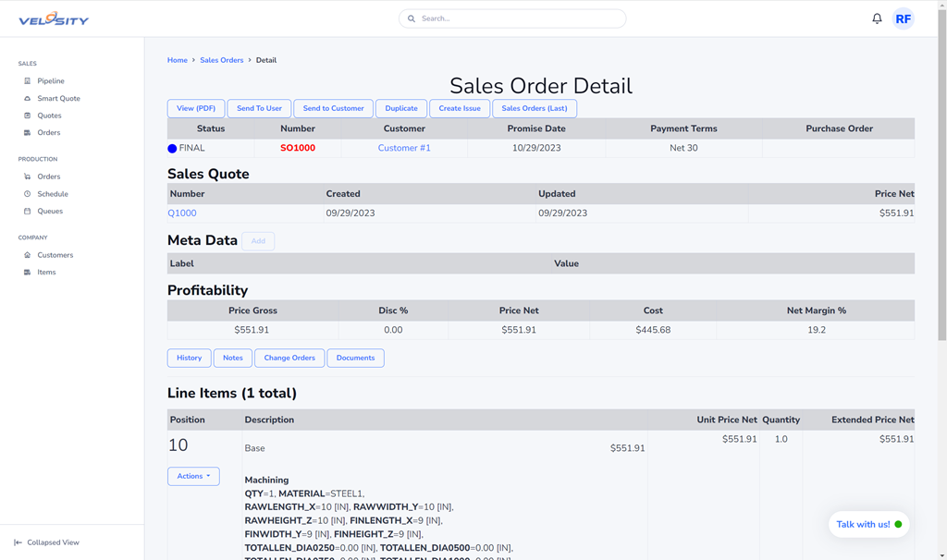The height and width of the screenshot is (560, 947).
Task: Click the Velosity logo
Action: 54,19
